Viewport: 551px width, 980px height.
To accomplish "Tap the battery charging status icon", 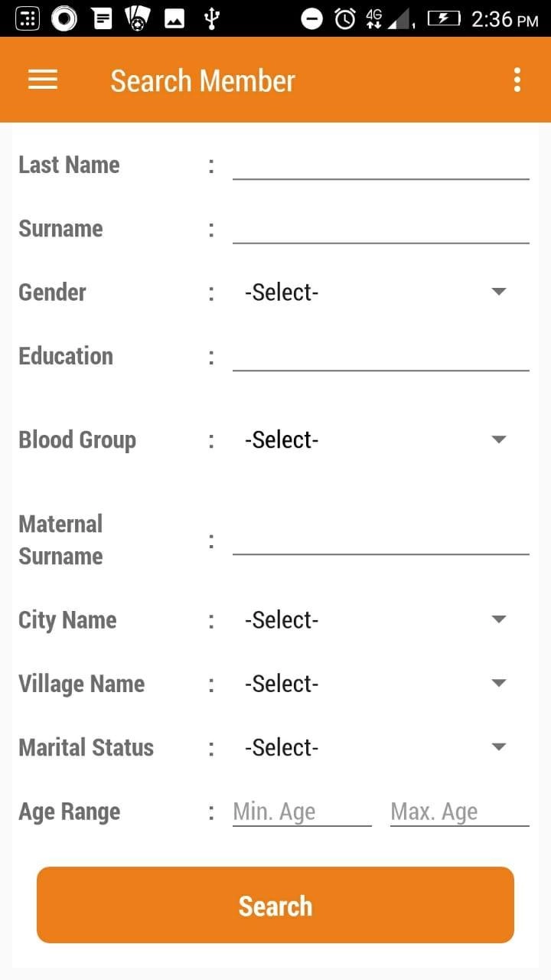I will 443,18.
